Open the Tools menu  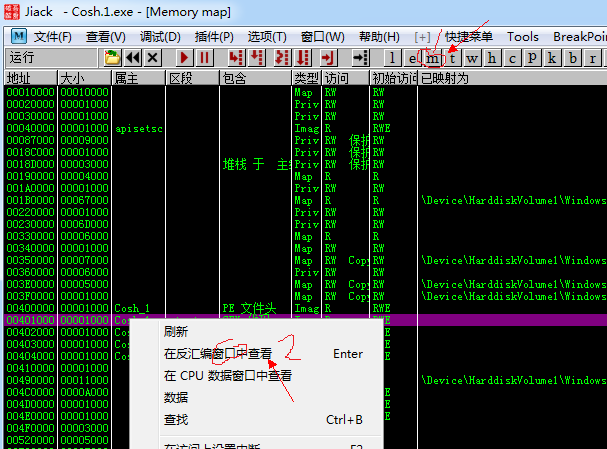(522, 37)
